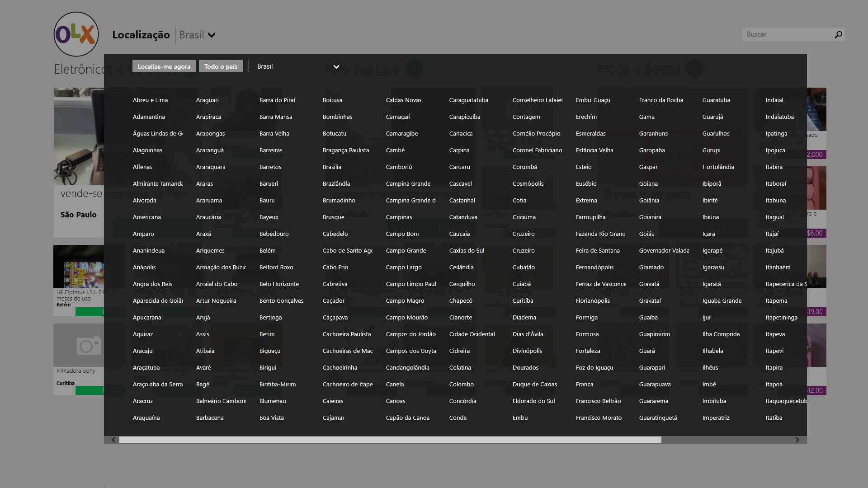Screen dimensions: 868x488
Task: Select Indaiatuba city
Action: (779, 117)
